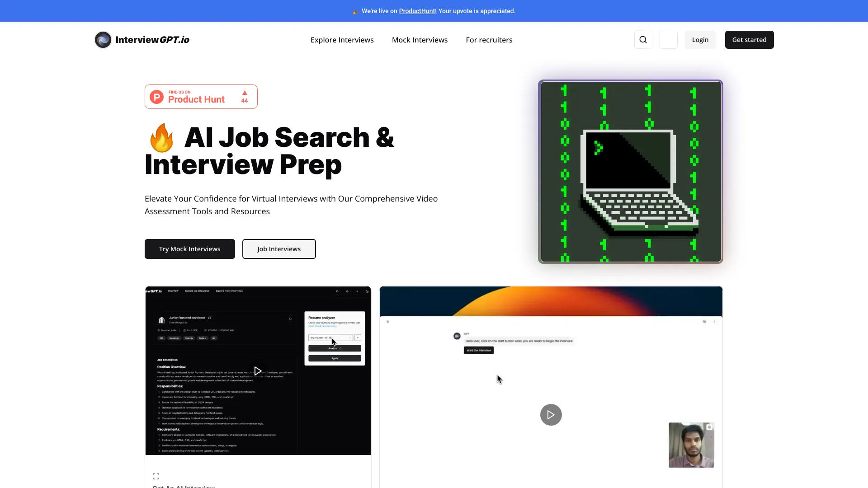Click the Get started button
The width and height of the screenshot is (868, 488).
pyautogui.click(x=750, y=39)
